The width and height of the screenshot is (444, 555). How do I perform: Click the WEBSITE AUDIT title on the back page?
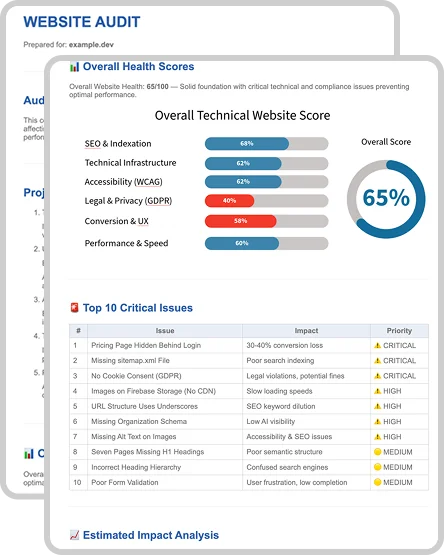pyautogui.click(x=82, y=22)
